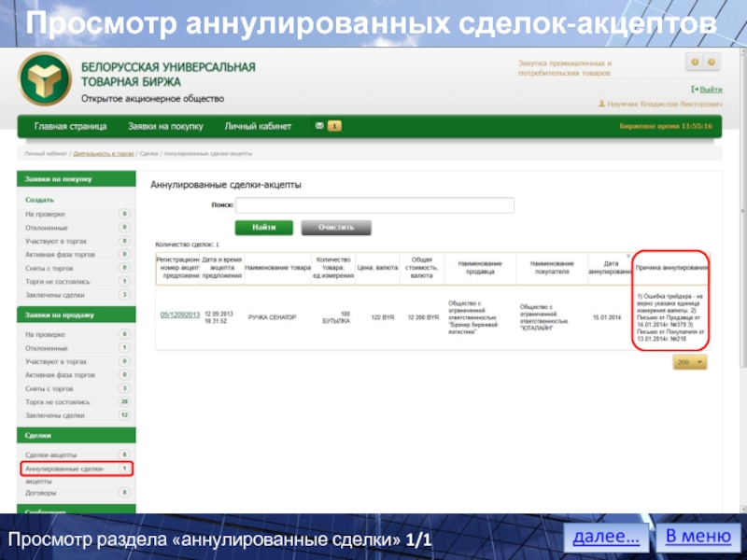Click the right round button at top right
747x560 pixels.
coord(715,62)
